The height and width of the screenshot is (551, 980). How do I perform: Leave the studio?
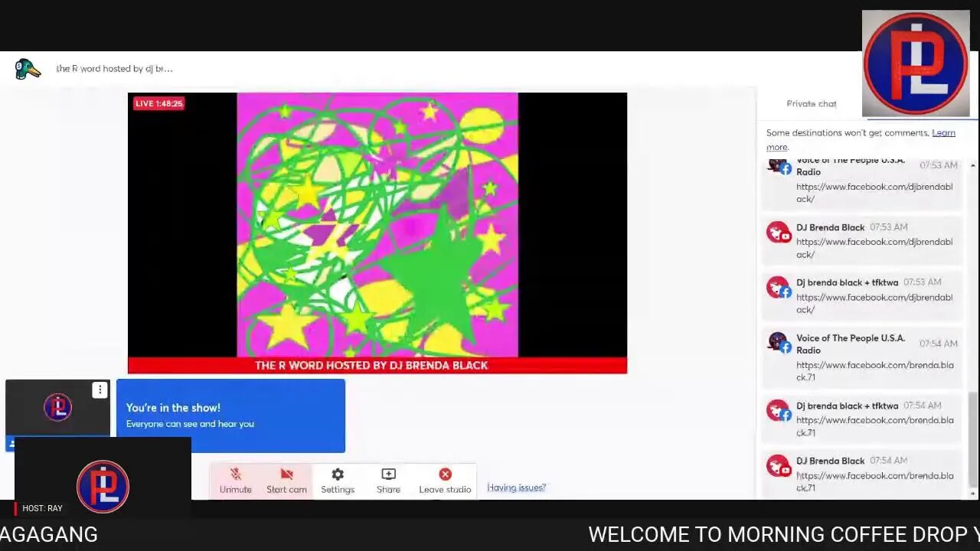point(445,481)
